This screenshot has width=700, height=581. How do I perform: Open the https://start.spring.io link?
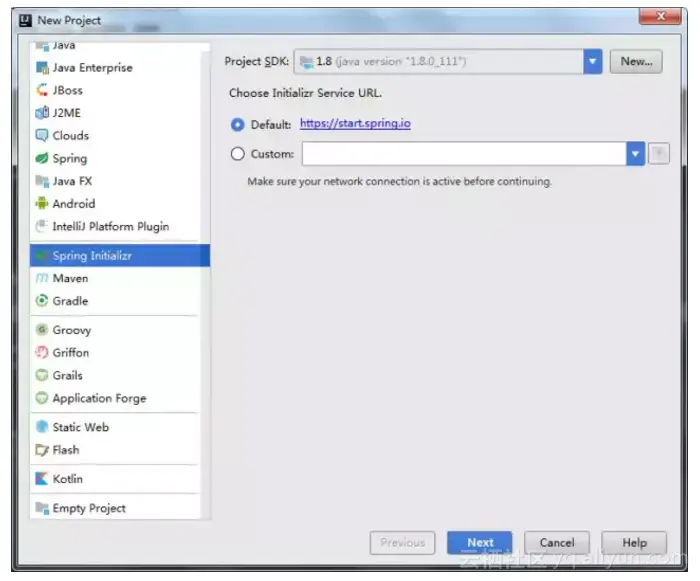point(355,124)
